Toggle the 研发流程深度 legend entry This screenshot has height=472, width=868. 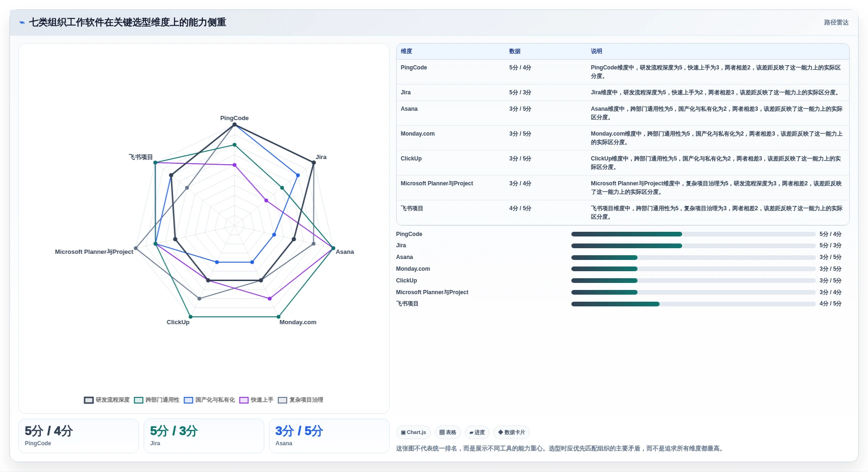107,400
